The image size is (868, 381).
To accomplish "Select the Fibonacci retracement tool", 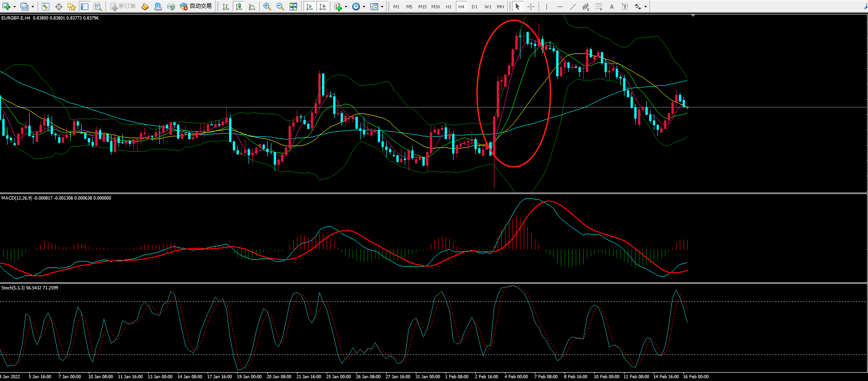I will (x=598, y=7).
